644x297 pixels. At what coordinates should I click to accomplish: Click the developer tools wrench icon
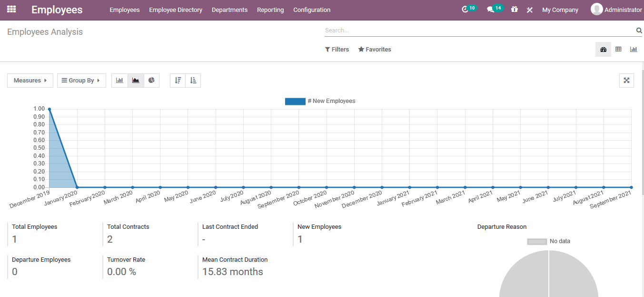tap(529, 9)
